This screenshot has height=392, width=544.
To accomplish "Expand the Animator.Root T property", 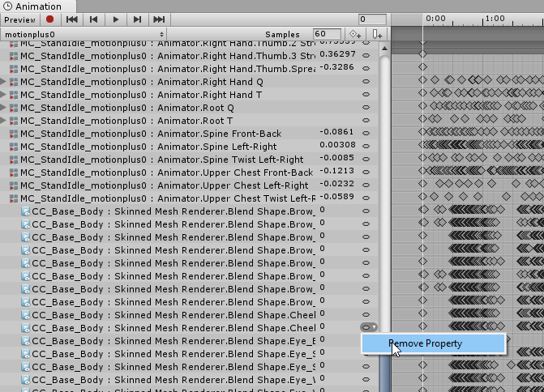I will click(x=3, y=121).
